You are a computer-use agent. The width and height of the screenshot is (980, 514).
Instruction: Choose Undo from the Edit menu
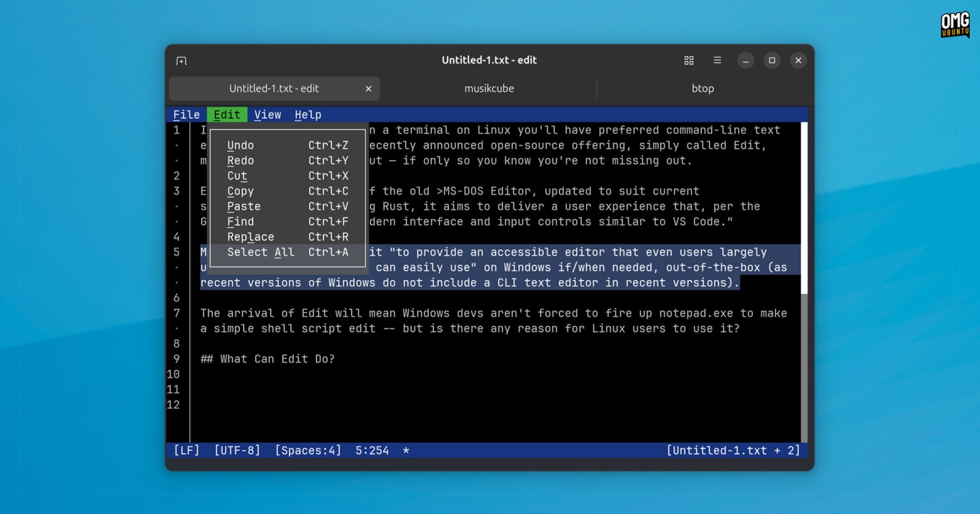[x=288, y=145]
